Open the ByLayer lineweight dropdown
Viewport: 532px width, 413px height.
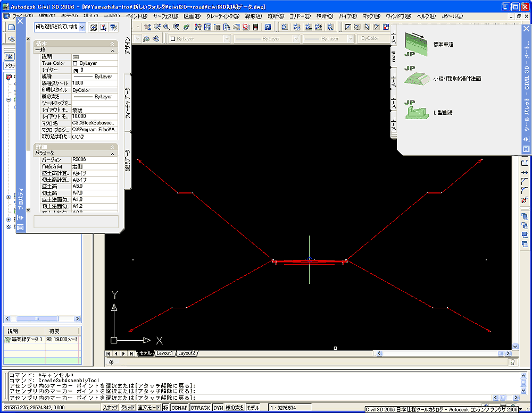pyautogui.click(x=351, y=39)
